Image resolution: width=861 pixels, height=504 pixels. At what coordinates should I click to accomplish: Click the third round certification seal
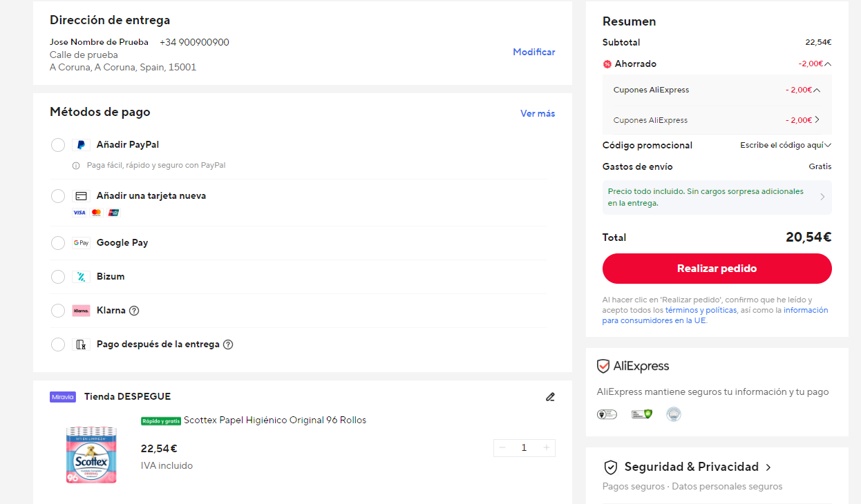674,414
